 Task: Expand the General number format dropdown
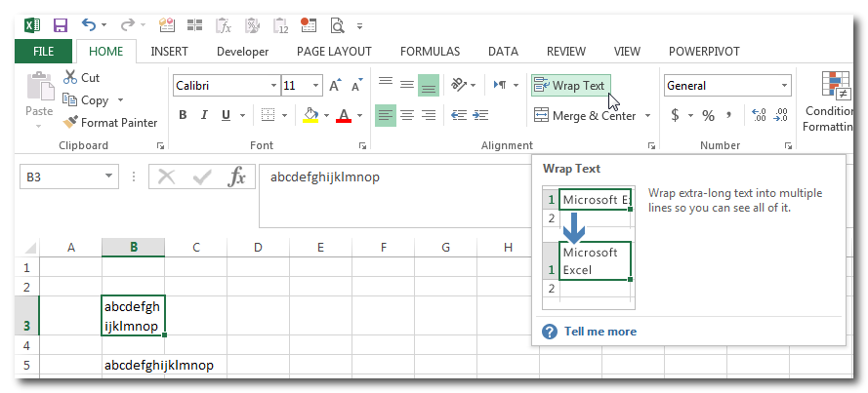784,86
